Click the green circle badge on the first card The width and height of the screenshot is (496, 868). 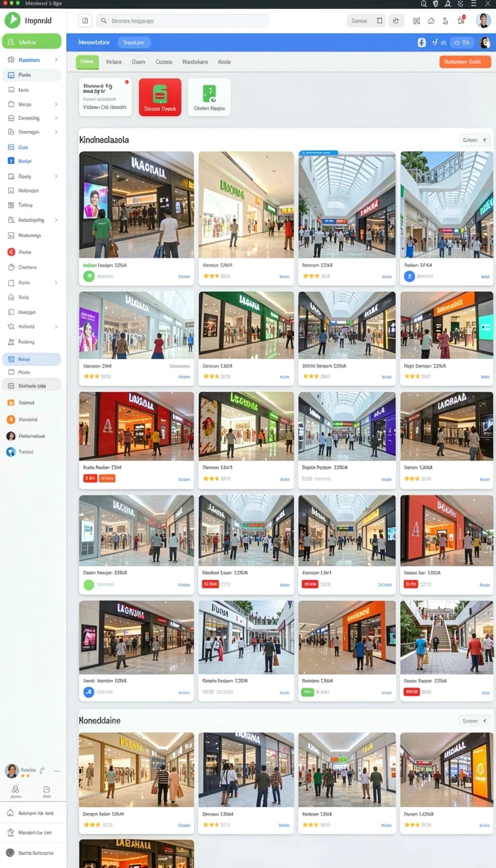click(x=89, y=276)
